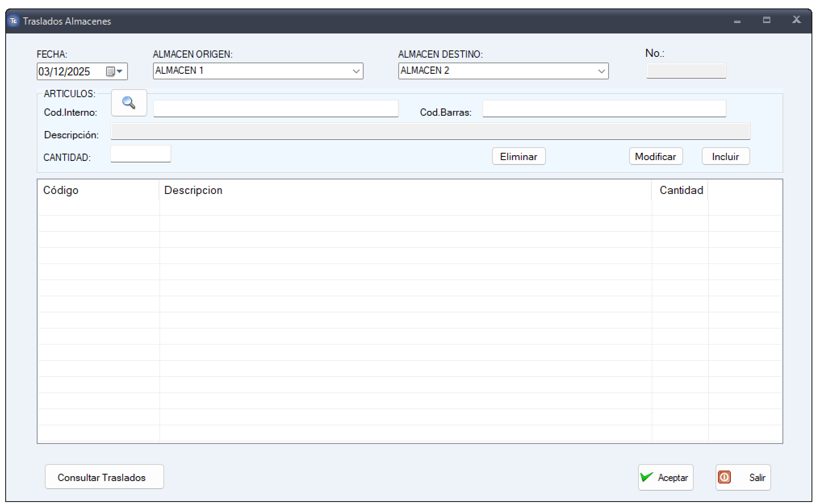
Task: Close the Traslados Almacenes window
Action: 796,20
